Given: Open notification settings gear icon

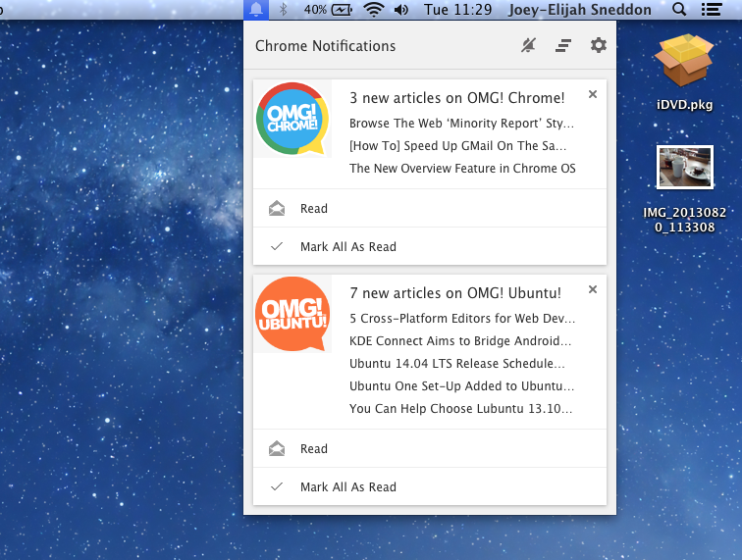Looking at the screenshot, I should (598, 46).
